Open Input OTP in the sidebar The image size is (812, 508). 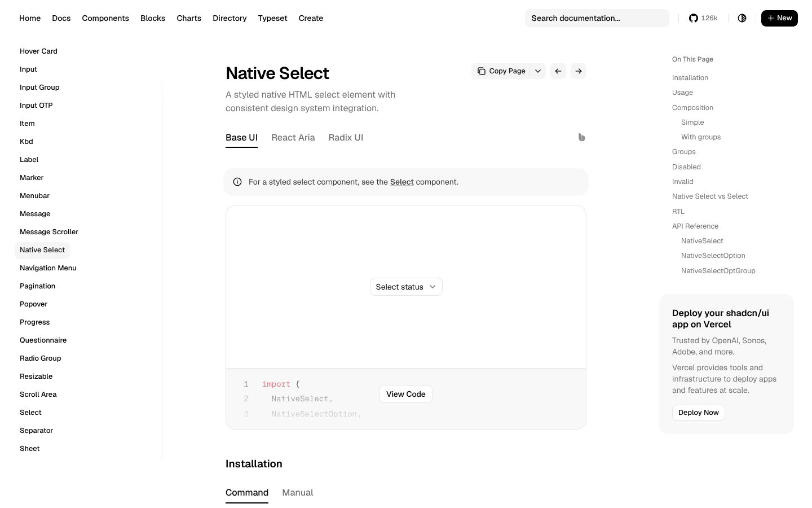coord(36,106)
